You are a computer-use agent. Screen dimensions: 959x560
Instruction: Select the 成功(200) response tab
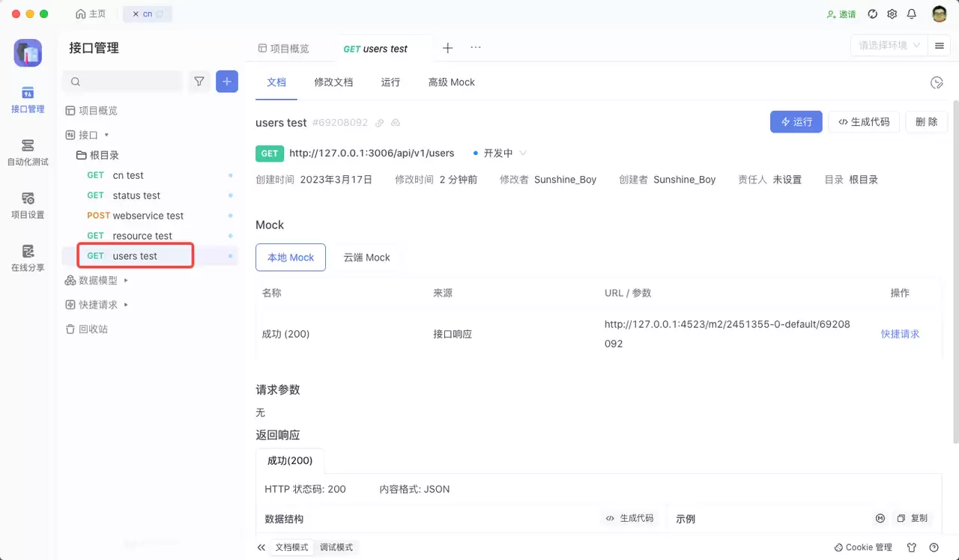coord(290,460)
